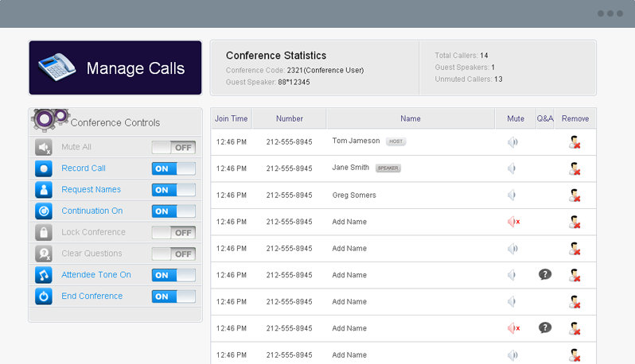Click the Total Callers: 14 statistic

pyautogui.click(x=462, y=56)
